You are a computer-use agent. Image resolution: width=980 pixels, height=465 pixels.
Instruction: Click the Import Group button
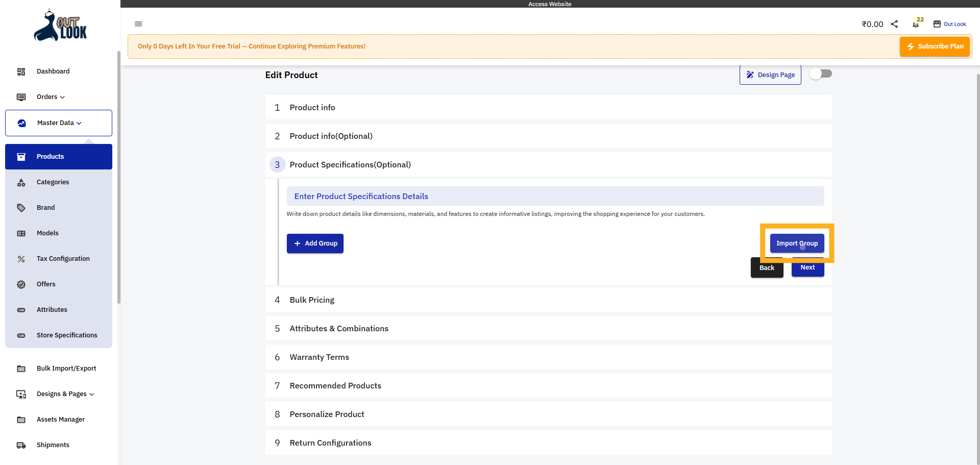(x=797, y=243)
